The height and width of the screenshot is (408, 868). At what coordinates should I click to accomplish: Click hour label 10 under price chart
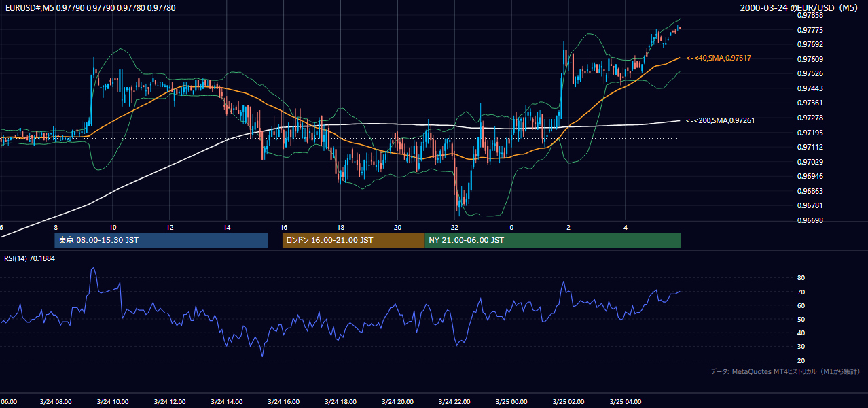113,227
